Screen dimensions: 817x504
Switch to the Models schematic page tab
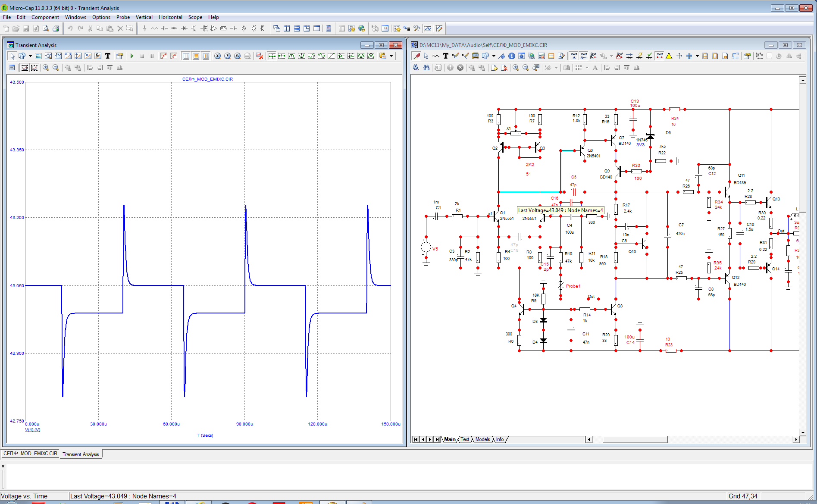click(x=482, y=439)
